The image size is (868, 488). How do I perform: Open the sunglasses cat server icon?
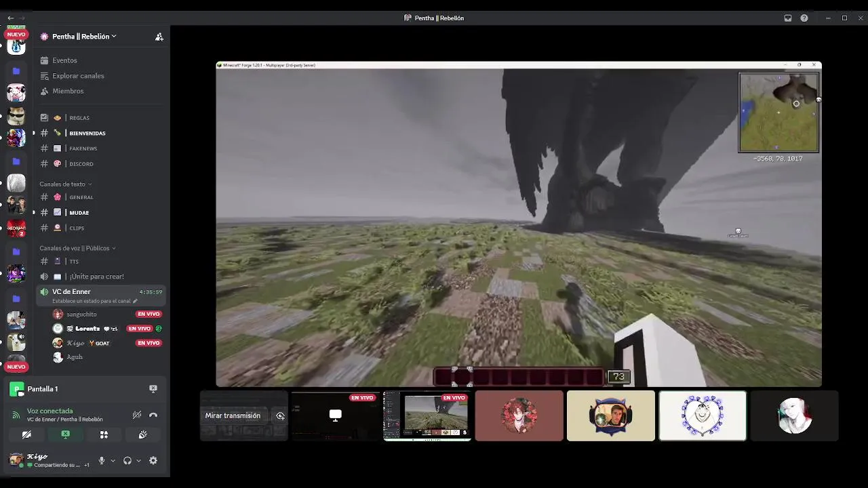point(16,115)
